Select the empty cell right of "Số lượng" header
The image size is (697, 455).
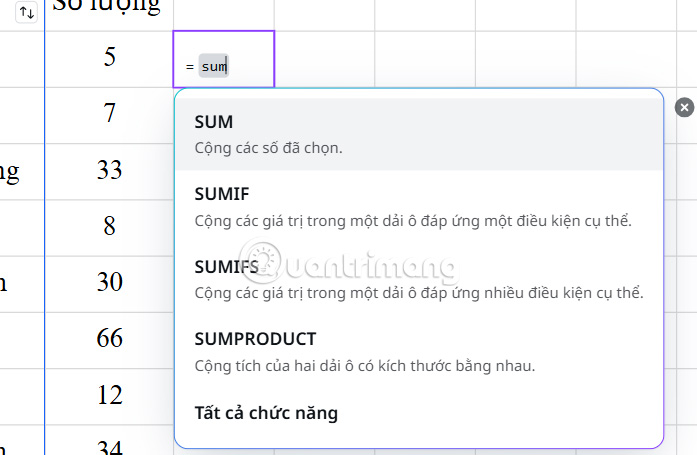[223, 12]
